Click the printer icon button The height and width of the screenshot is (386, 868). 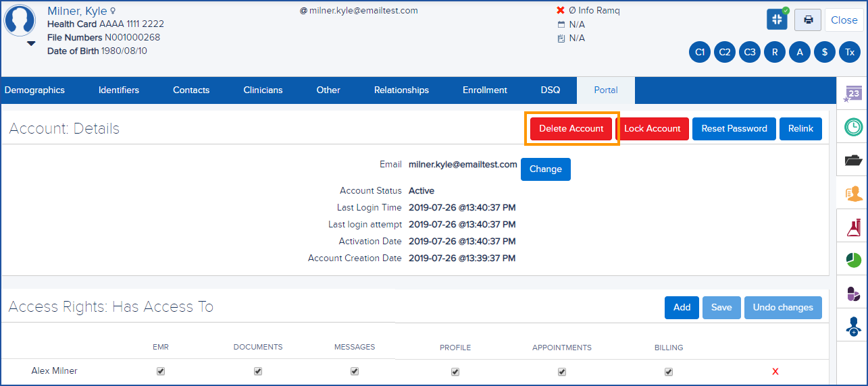pos(807,20)
